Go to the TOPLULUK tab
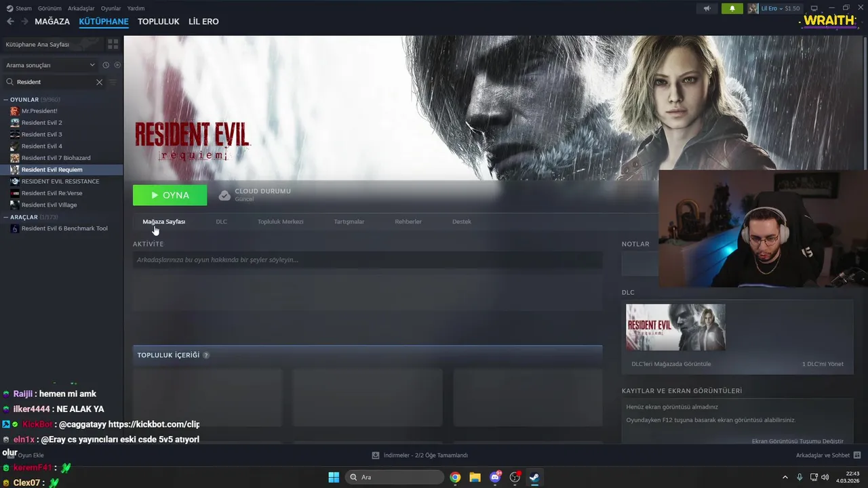 (x=159, y=22)
